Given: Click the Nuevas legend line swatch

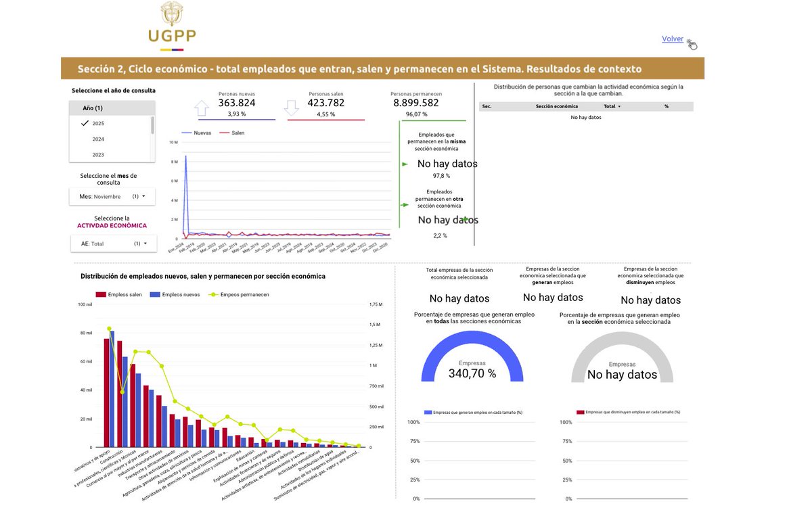Looking at the screenshot, I should [x=186, y=133].
